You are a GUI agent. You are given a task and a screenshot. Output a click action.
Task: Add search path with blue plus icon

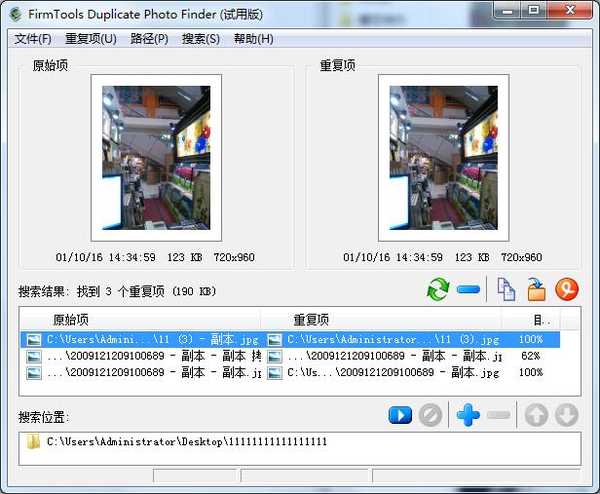tap(468, 415)
